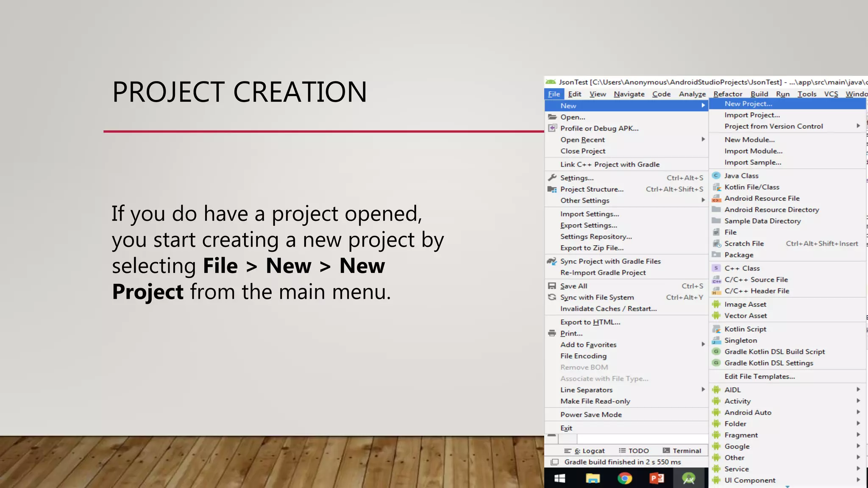Expand the AIDL submenu arrow
This screenshot has height=488, width=868.
coord(858,389)
